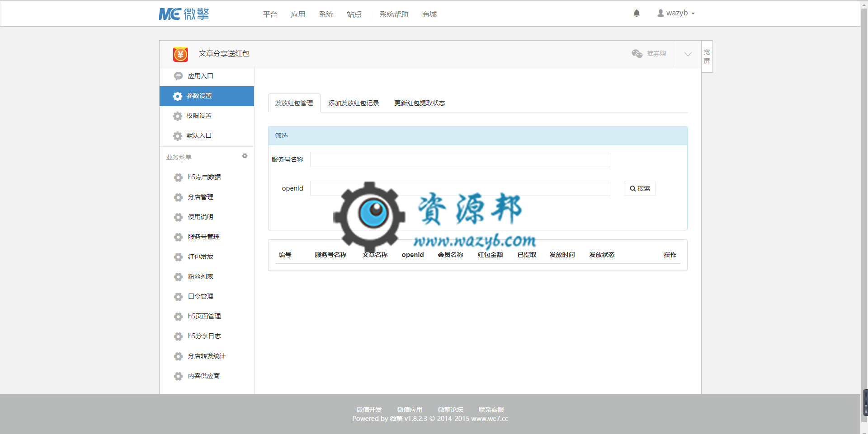868x434 pixels.
Task: Open the 系统 menu
Action: pos(326,14)
